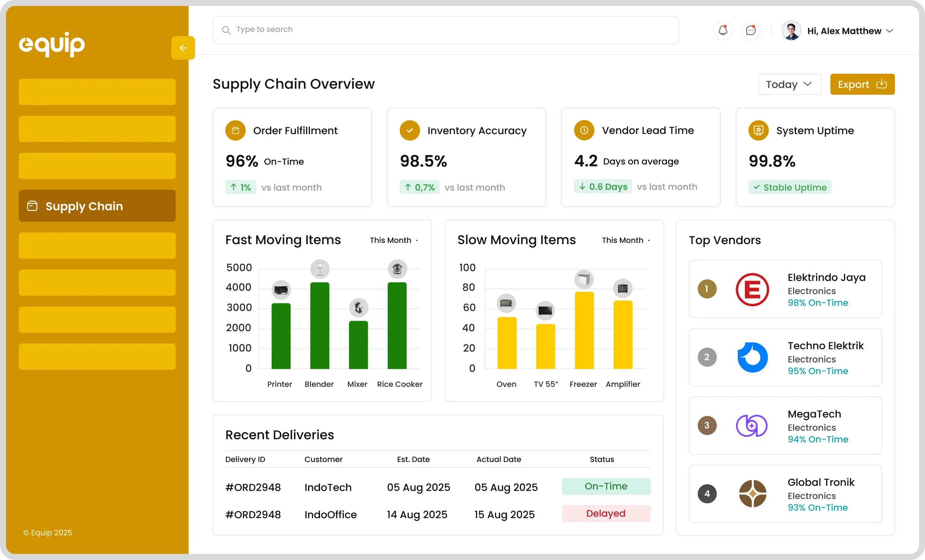
Task: Click the Techno Elektrik vendor logo
Action: click(752, 357)
